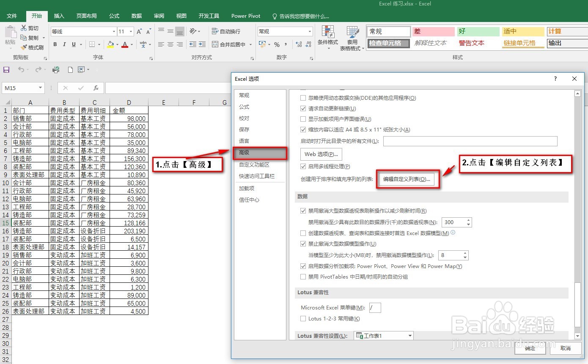Enable 显示加载项用户界面错误 checkbox
The image size is (588, 364).
click(303, 119)
